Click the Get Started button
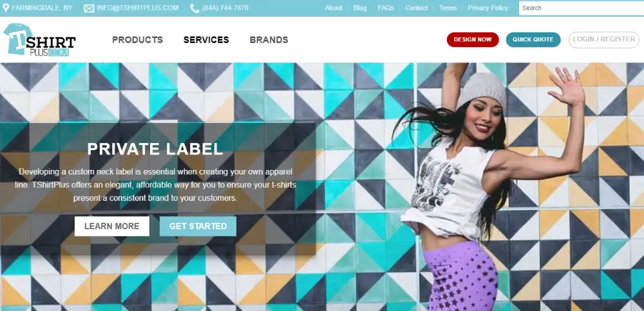 tap(198, 227)
